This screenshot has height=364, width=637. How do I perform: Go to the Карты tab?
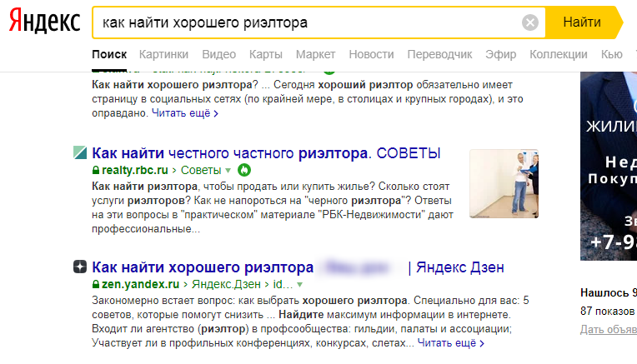pyautogui.click(x=266, y=54)
